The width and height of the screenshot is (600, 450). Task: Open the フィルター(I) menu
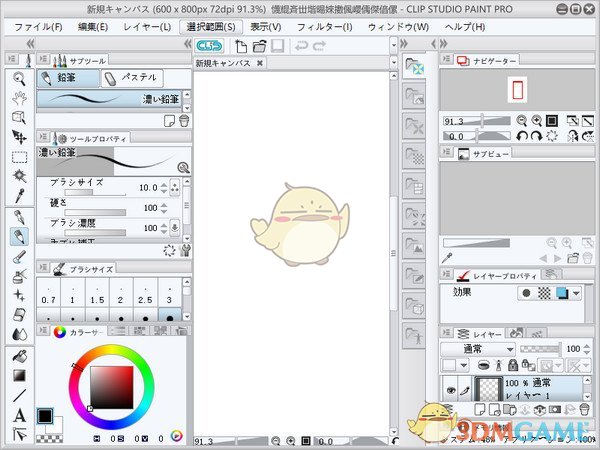tap(324, 27)
